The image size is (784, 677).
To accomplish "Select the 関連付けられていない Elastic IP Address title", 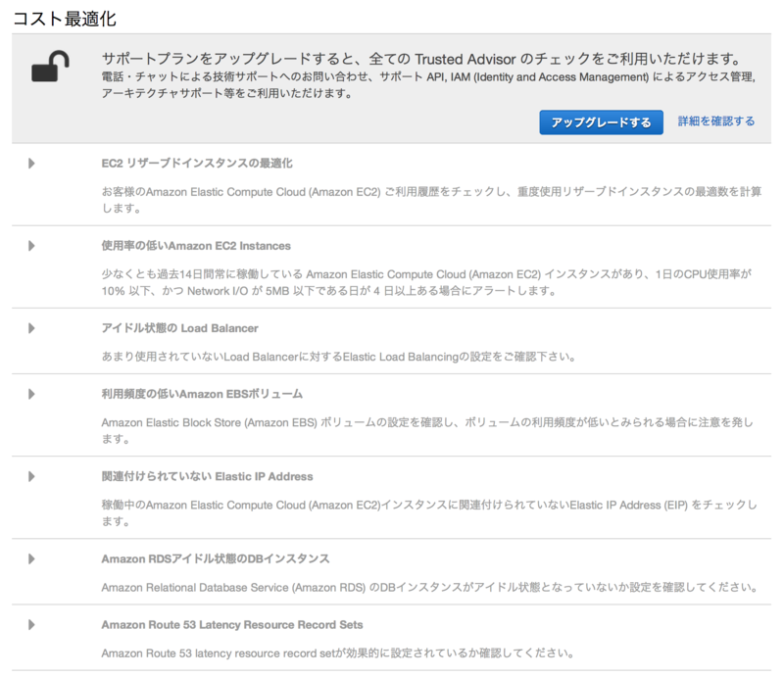I will click(x=207, y=476).
